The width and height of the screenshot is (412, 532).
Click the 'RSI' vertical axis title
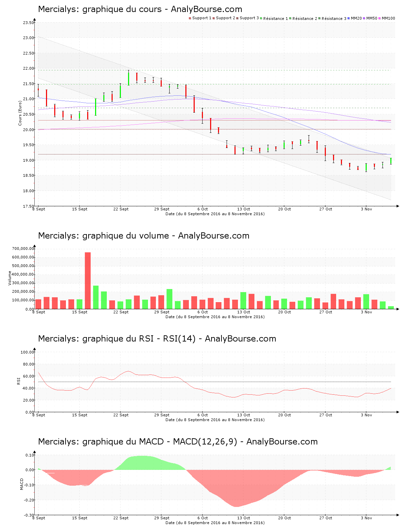point(19,381)
